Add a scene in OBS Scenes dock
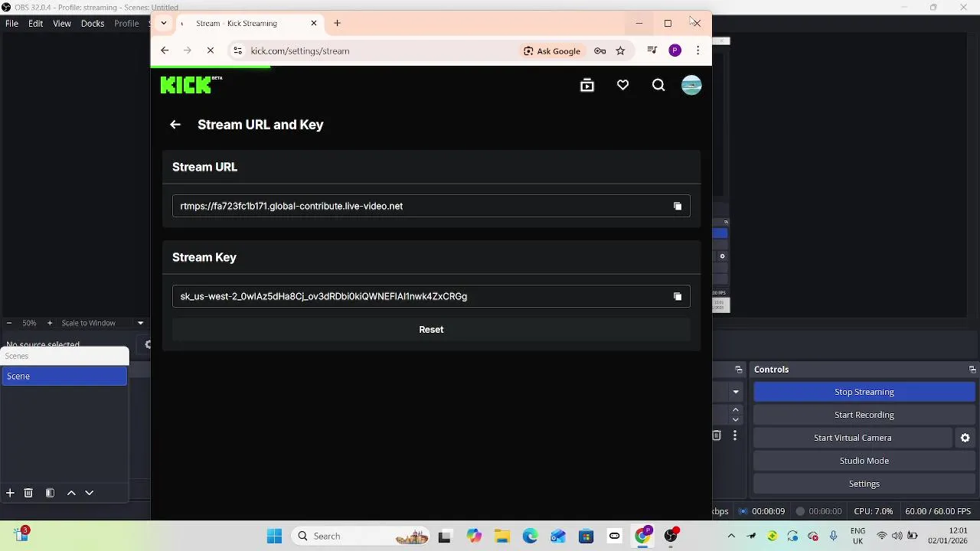 (10, 493)
